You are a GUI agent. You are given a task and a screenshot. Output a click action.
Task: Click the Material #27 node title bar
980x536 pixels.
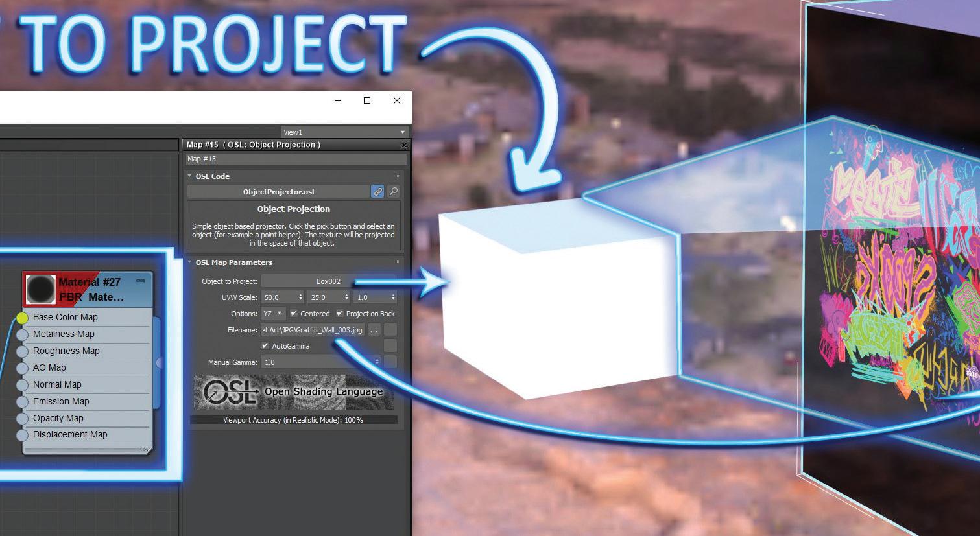pyautogui.click(x=88, y=289)
